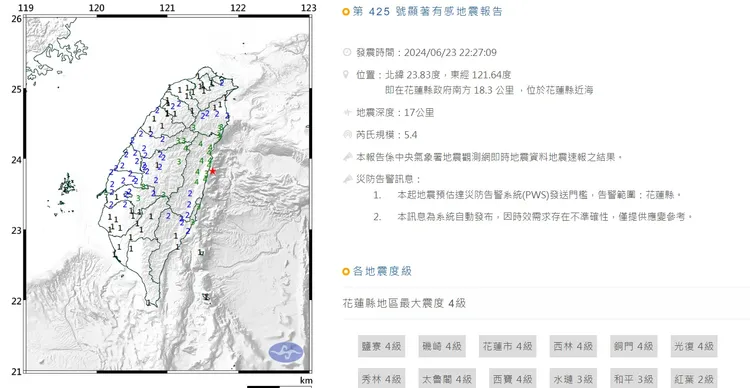Click the 芮氏規模:5.4 text
Image resolution: width=750 pixels, height=388 pixels.
(x=386, y=135)
